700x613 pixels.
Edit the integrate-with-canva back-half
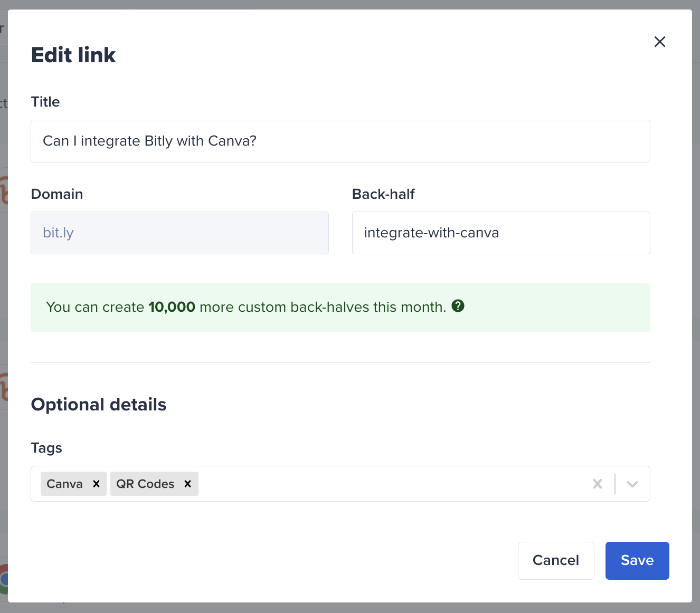coord(500,233)
